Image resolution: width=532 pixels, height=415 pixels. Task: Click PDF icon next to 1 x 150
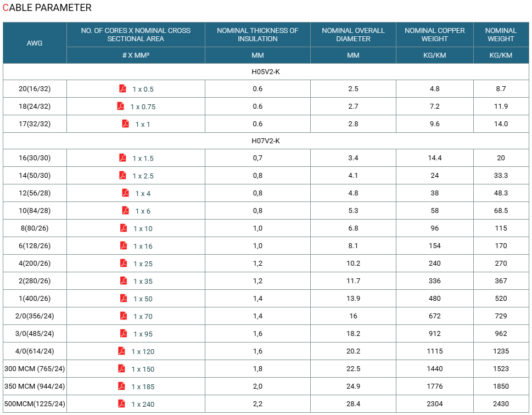tap(121, 368)
